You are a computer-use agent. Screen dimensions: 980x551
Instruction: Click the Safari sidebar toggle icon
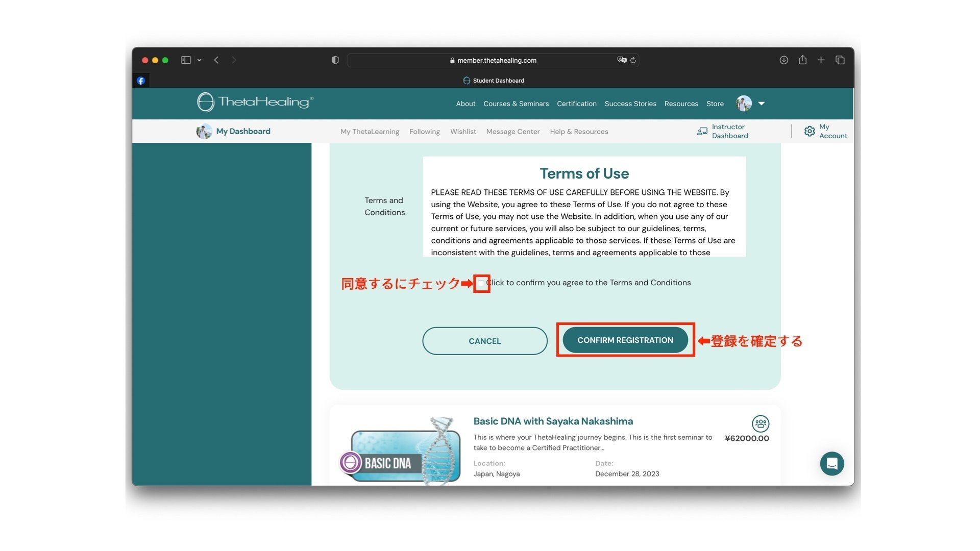coord(186,60)
